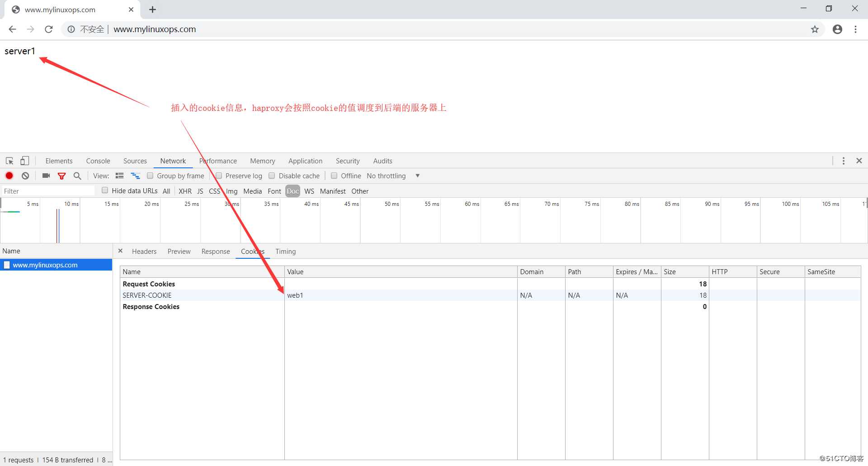Tick the Offline checkbox

click(334, 176)
